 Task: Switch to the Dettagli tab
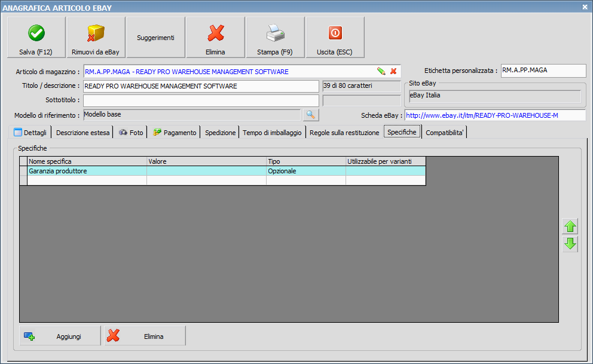(30, 133)
